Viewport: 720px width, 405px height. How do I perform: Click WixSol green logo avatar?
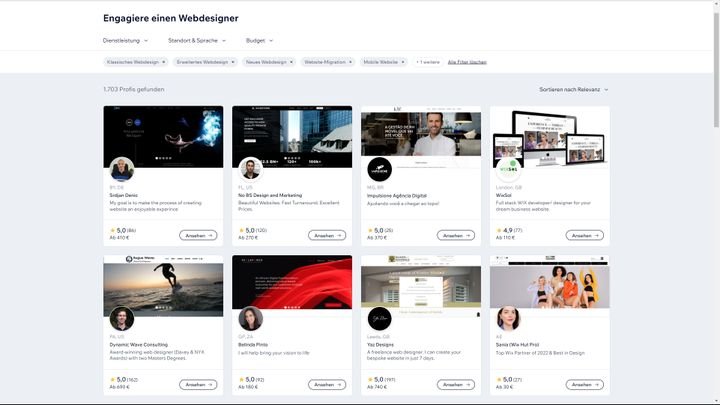tap(508, 169)
